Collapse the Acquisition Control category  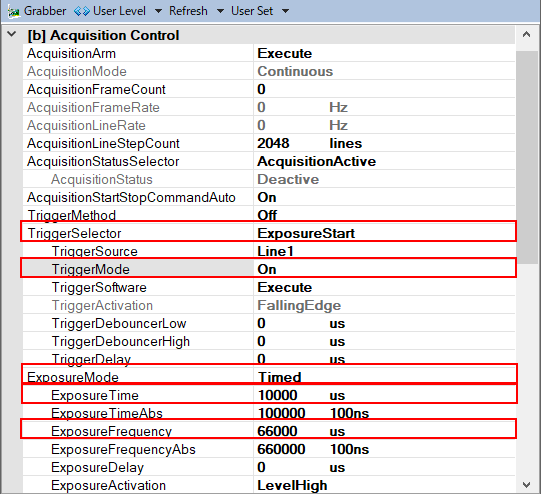pos(12,34)
